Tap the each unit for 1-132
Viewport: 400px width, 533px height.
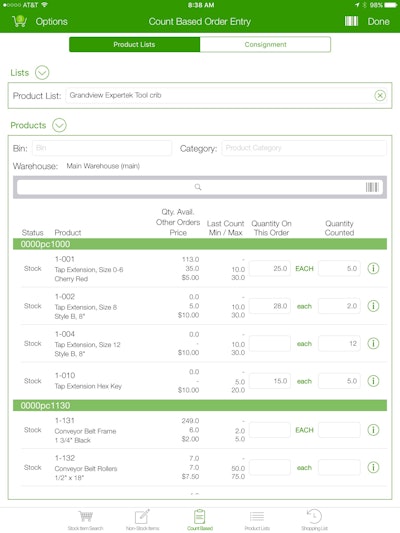[x=304, y=468]
